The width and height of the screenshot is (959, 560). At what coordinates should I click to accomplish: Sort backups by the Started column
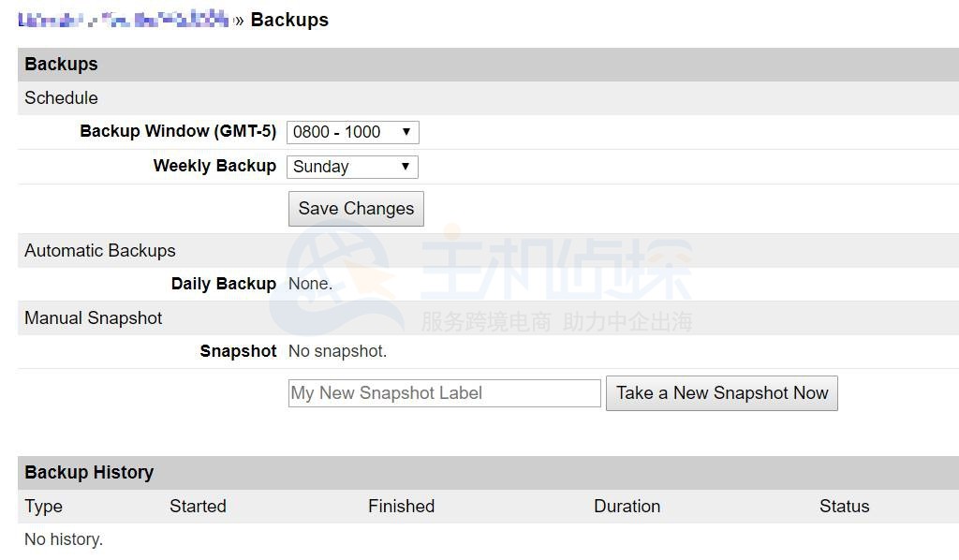tap(198, 506)
